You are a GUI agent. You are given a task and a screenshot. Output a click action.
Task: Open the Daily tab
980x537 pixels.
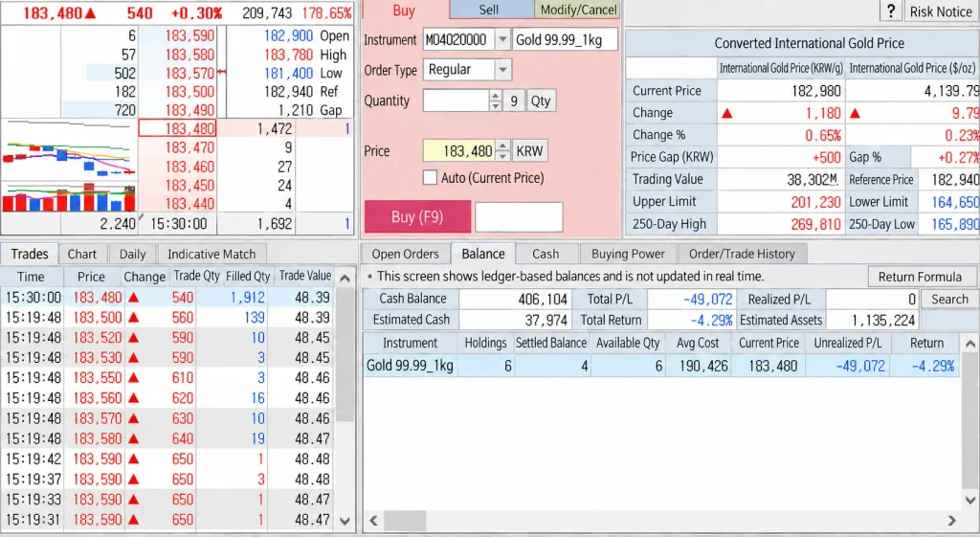pyautogui.click(x=132, y=254)
